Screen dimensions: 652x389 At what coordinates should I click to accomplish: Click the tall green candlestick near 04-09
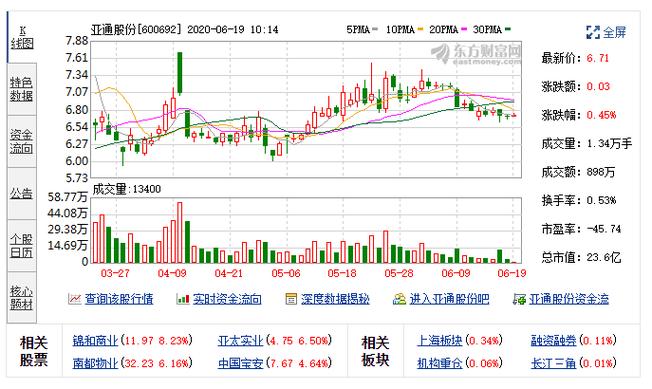180,73
